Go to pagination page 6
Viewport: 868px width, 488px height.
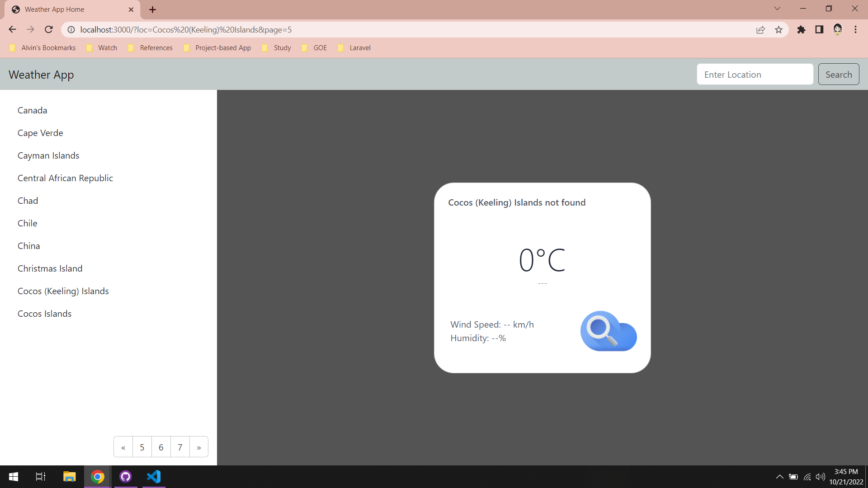[x=161, y=447]
